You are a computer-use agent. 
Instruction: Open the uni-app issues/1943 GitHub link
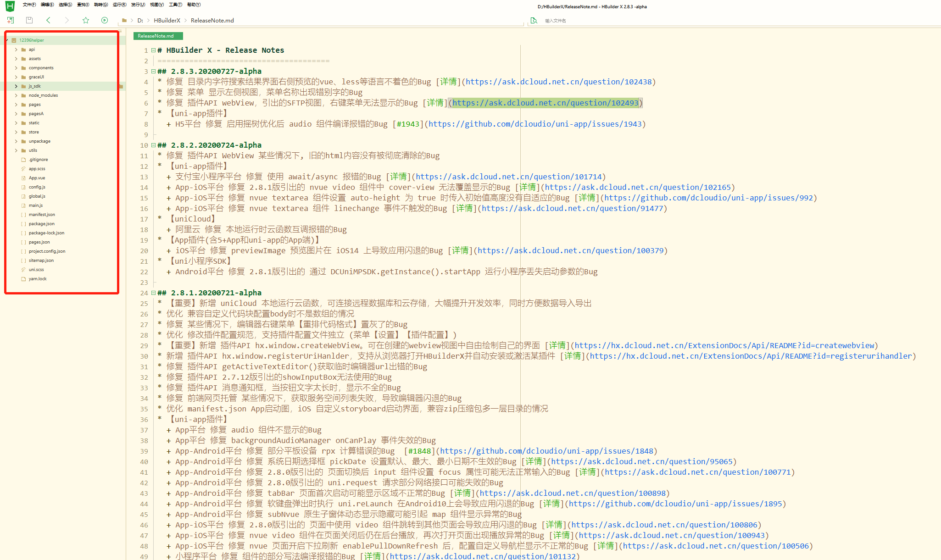pyautogui.click(x=535, y=124)
